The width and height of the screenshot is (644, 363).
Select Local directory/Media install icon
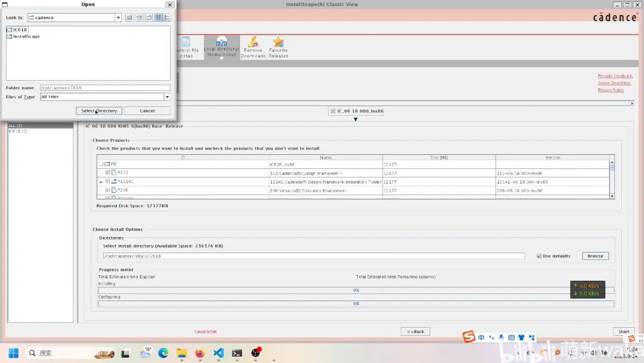222,47
